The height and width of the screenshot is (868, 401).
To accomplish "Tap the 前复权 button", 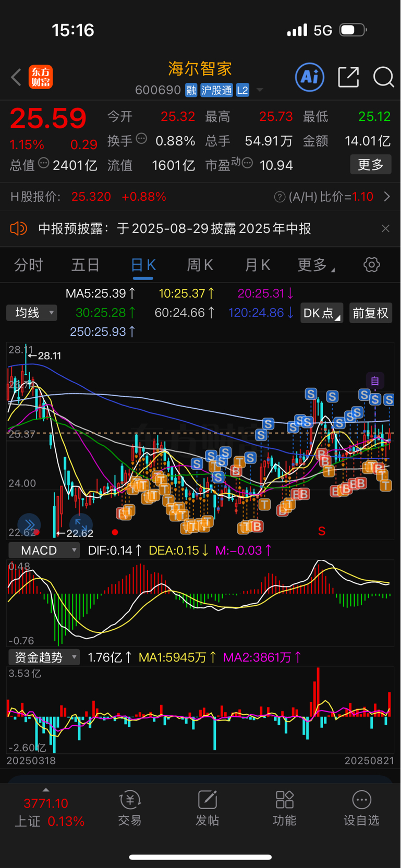I will (371, 313).
